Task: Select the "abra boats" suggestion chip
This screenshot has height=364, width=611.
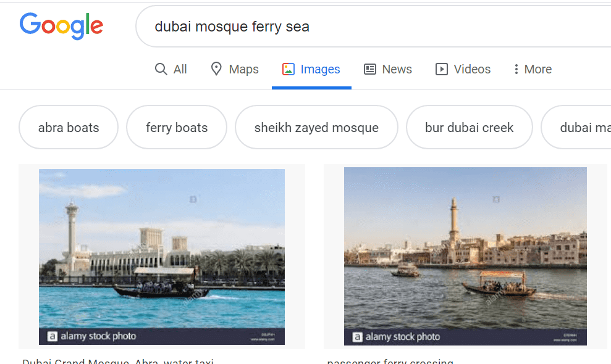Action: (x=69, y=128)
